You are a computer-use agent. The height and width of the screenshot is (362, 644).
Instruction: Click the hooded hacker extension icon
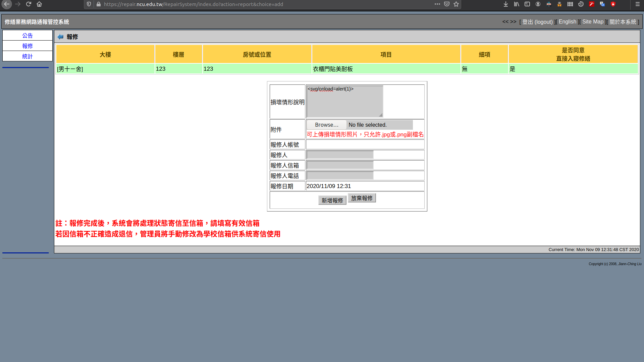(x=549, y=4)
